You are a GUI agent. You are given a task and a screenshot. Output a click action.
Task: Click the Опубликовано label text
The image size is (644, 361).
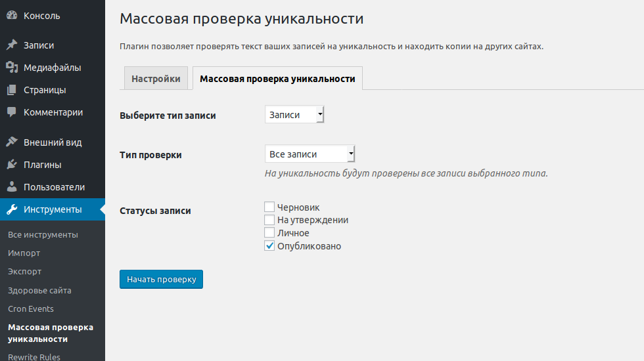tap(309, 246)
